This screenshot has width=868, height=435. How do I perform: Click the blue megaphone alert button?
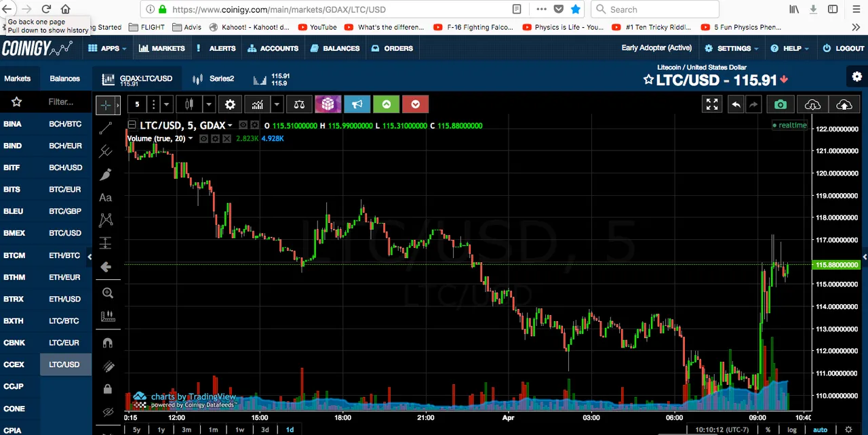point(357,104)
